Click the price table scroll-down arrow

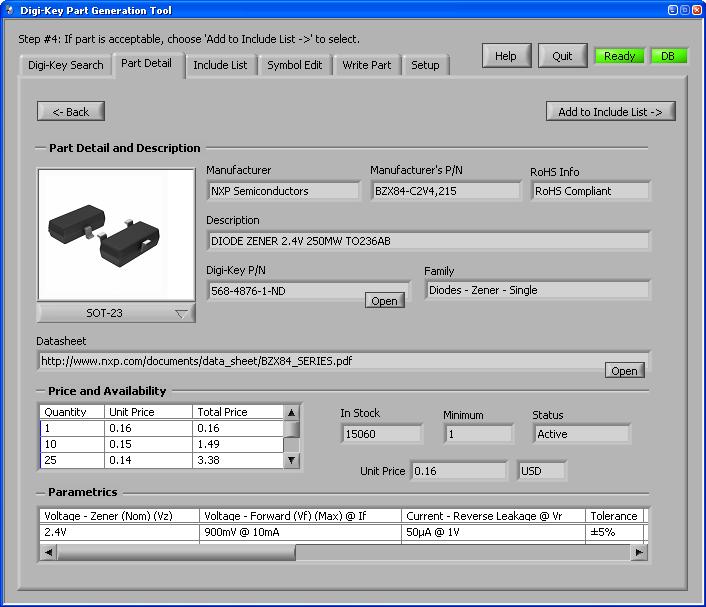291,460
